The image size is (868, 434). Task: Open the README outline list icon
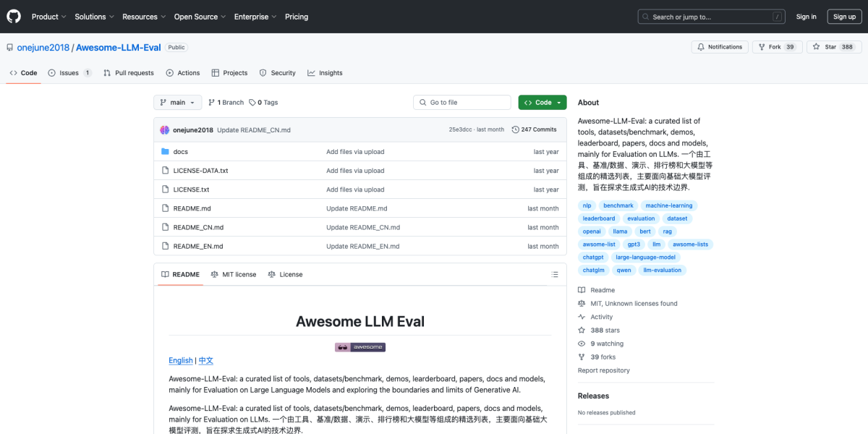(x=555, y=275)
